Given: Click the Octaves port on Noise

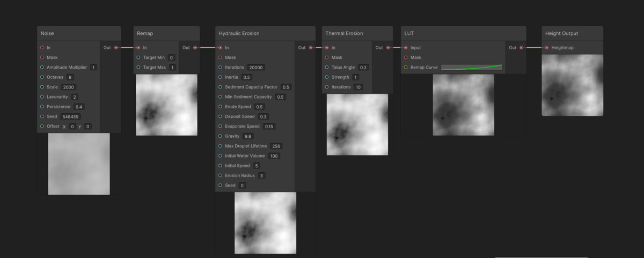Looking at the screenshot, I should pos(42,77).
